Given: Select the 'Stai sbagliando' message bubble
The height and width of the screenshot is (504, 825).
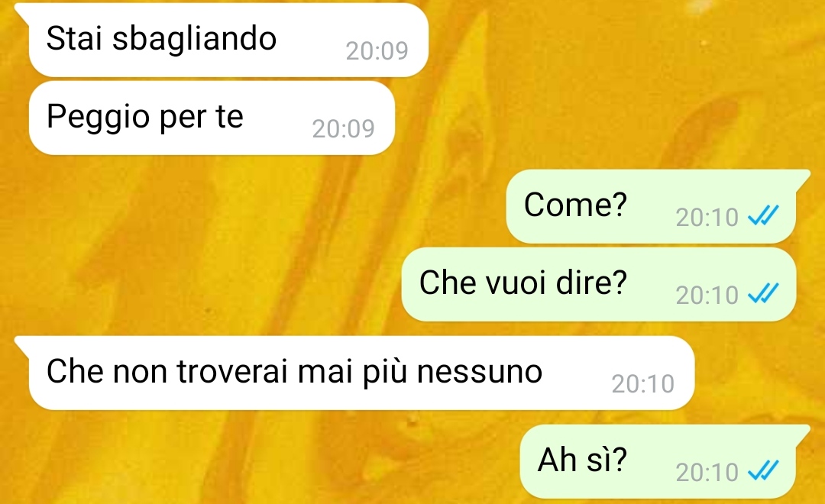Looking at the screenshot, I should click(228, 40).
